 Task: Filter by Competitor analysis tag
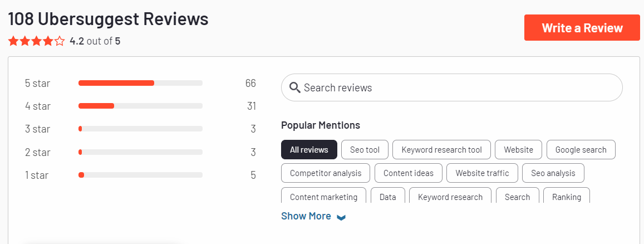326,173
